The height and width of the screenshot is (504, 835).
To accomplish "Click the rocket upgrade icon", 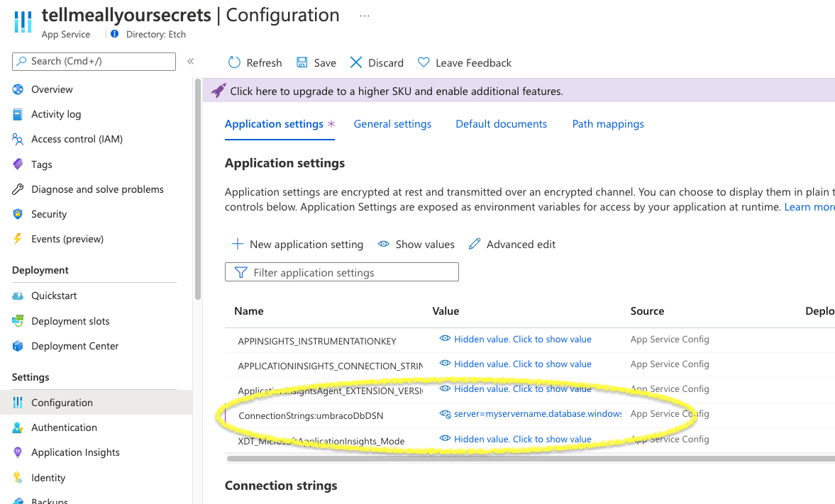I will tap(219, 91).
